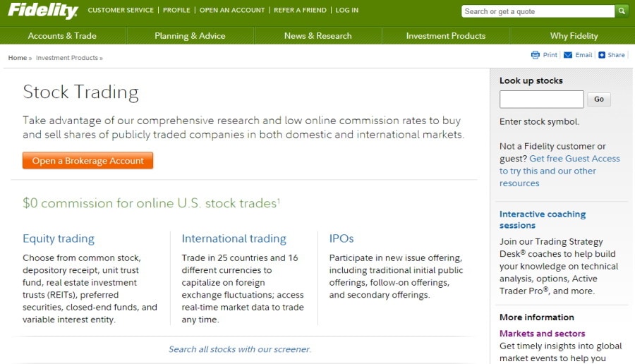Open News & Research menu
Image resolution: width=635 pixels, height=364 pixels.
point(318,36)
